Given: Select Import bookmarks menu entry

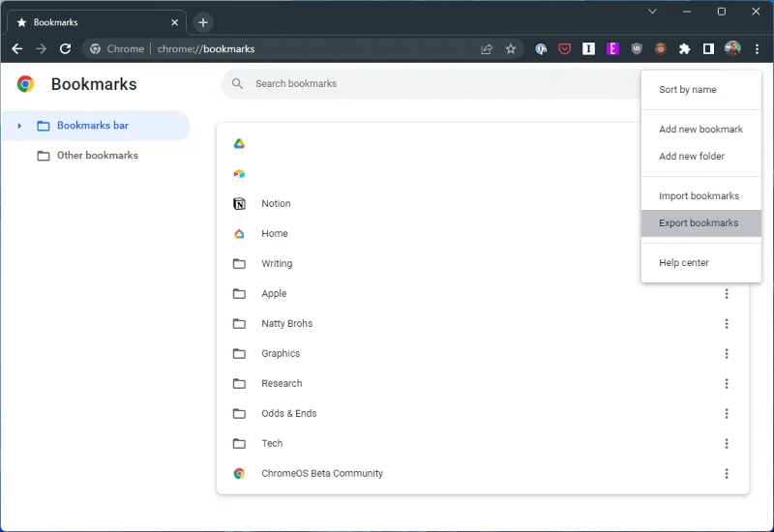Looking at the screenshot, I should (699, 196).
